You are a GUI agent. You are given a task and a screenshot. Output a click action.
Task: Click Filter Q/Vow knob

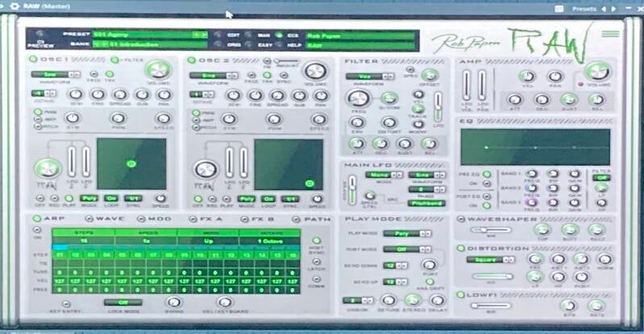tap(389, 98)
